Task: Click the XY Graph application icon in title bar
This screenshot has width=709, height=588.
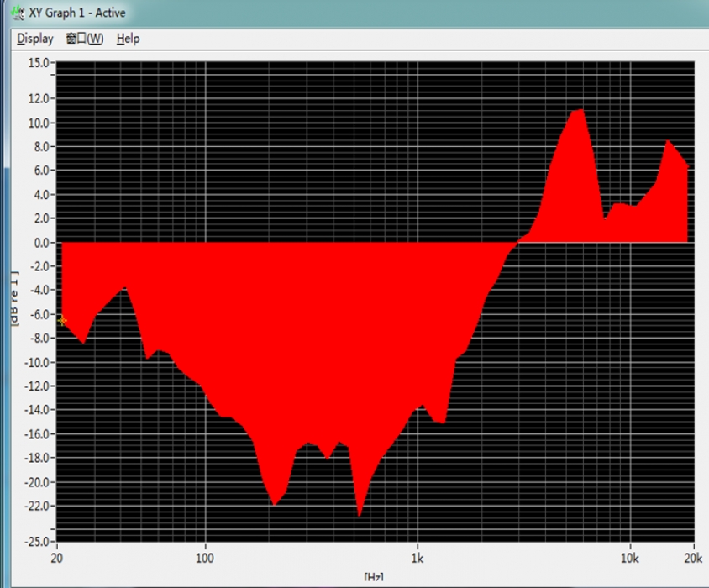Action: tap(16, 13)
